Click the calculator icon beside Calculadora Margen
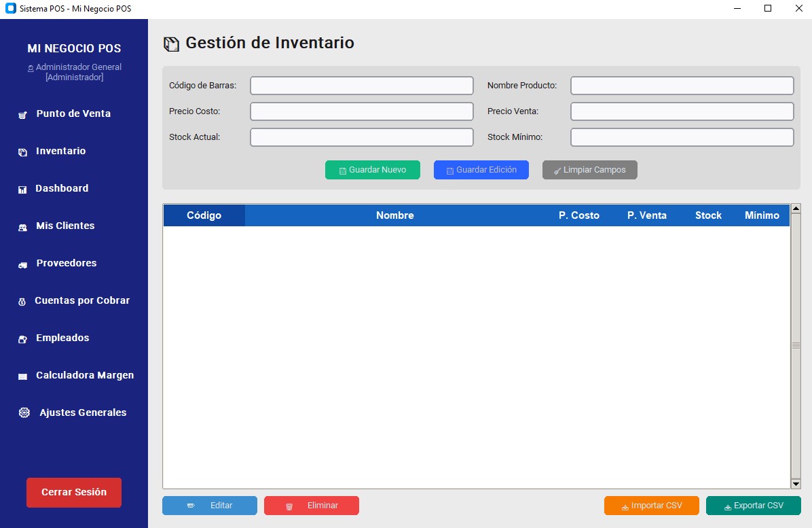The image size is (812, 528). (x=23, y=376)
